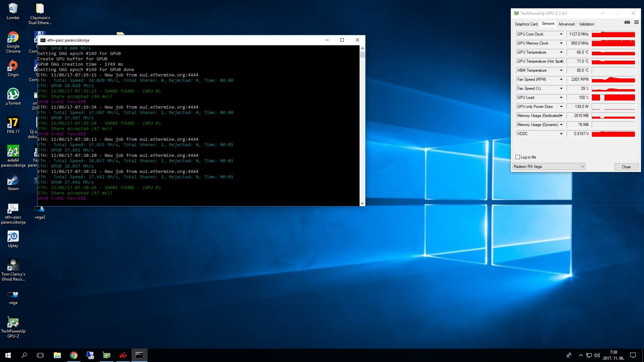Open the Windows Start menu
Screen dimensions: 644x362
coord(8,355)
